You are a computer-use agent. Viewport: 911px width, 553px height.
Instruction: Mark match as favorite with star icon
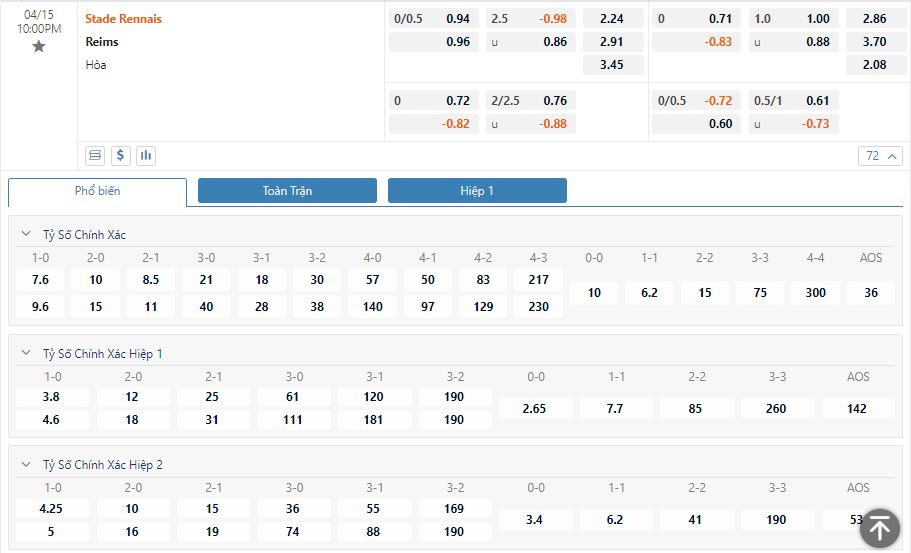coord(39,46)
